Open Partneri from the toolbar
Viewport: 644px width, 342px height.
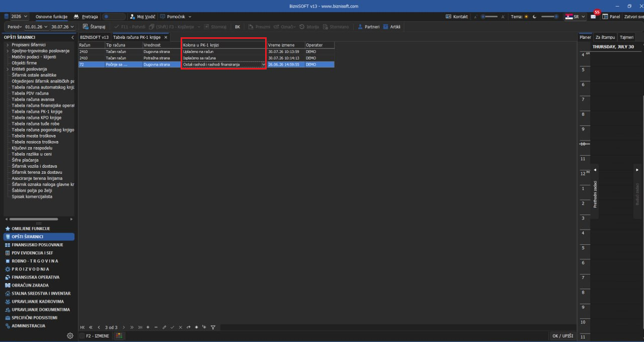coord(368,27)
